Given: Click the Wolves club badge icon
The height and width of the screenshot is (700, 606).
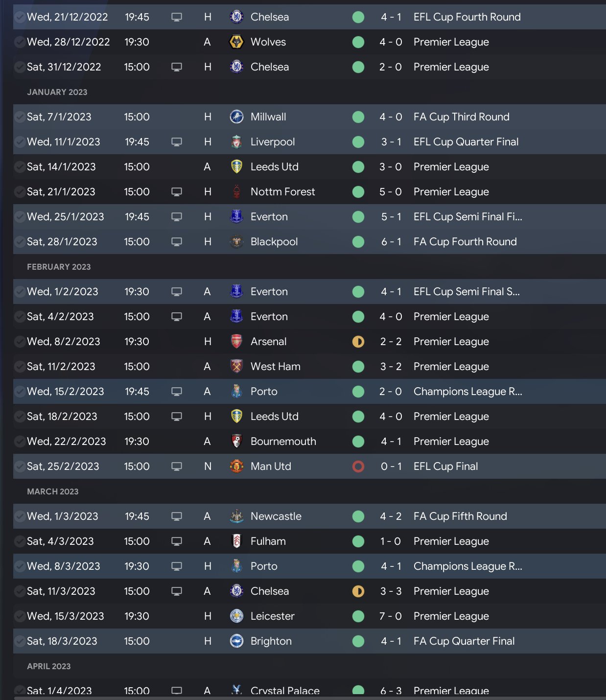Looking at the screenshot, I should point(236,42).
